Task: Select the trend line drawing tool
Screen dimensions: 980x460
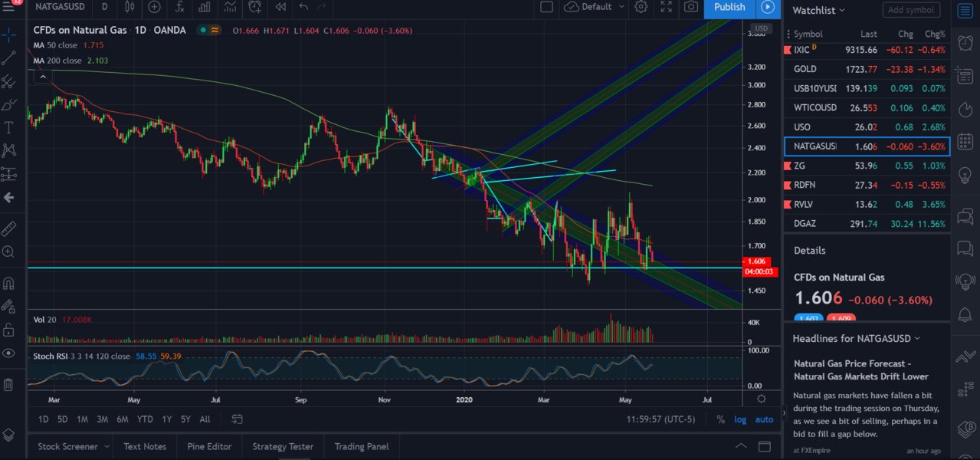Action: click(x=9, y=58)
